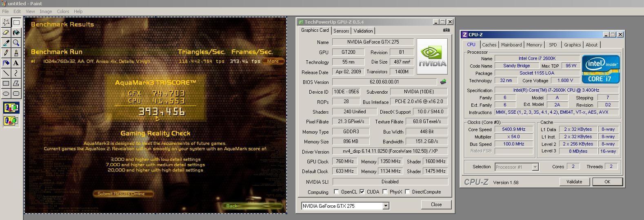
Task: Activate the Airbrush spray tool
Action: coord(6,63)
